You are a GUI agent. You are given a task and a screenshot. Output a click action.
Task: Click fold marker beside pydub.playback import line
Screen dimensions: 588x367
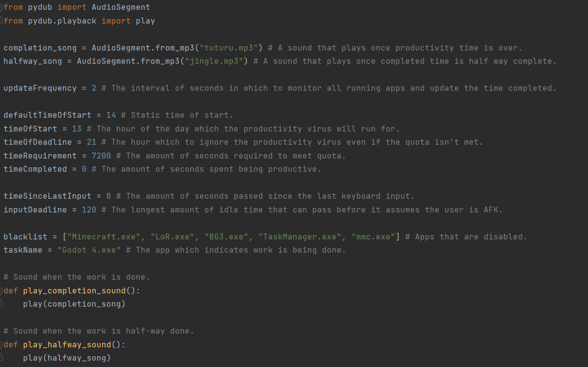[1, 21]
